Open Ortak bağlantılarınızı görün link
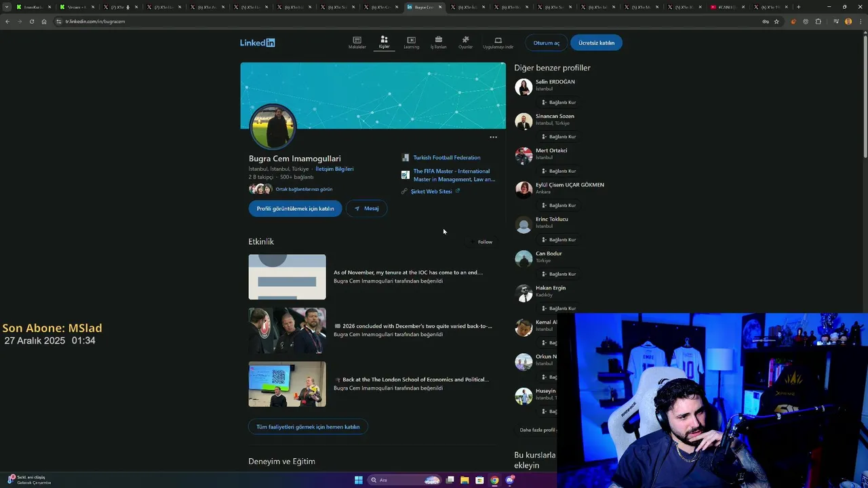 pyautogui.click(x=304, y=189)
